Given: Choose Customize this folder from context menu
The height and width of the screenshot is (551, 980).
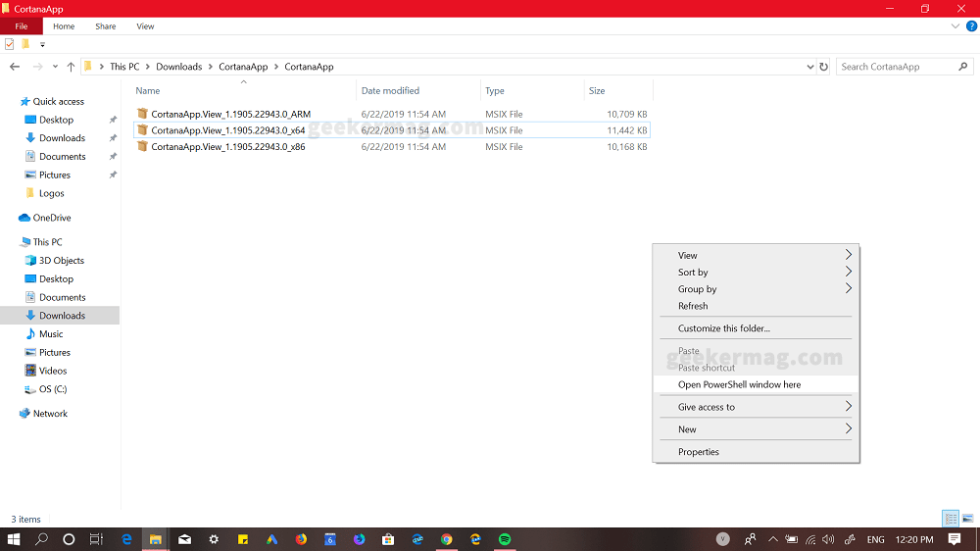Looking at the screenshot, I should click(x=756, y=328).
